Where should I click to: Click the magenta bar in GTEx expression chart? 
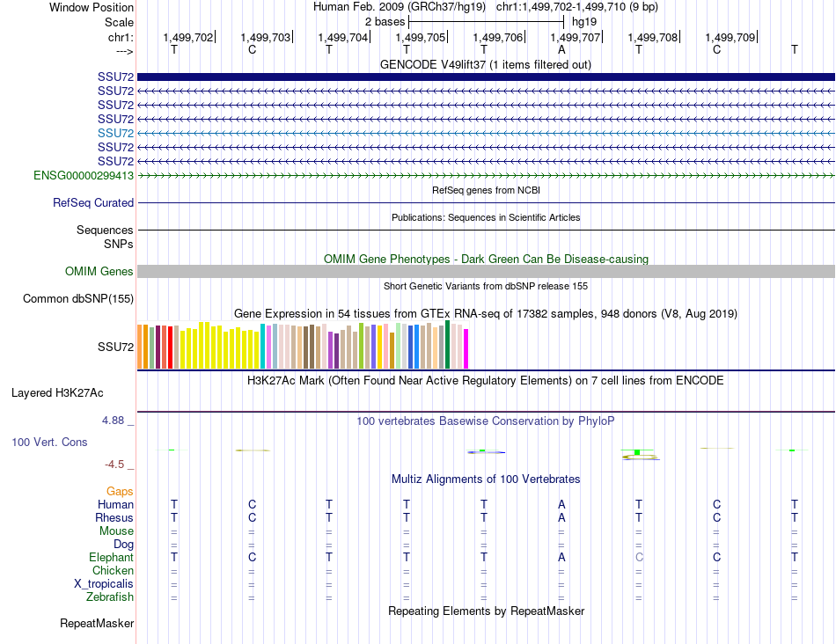(x=466, y=348)
